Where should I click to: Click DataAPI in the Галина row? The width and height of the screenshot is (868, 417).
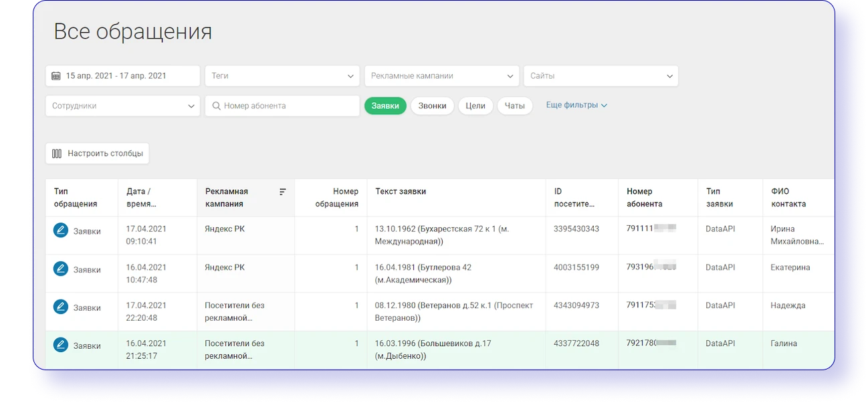pyautogui.click(x=720, y=343)
